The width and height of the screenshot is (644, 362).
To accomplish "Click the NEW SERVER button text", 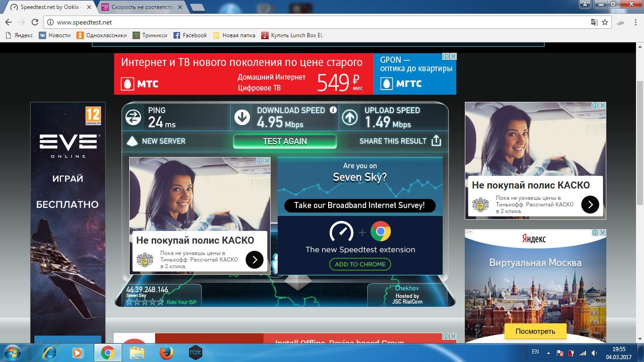I will [x=164, y=141].
